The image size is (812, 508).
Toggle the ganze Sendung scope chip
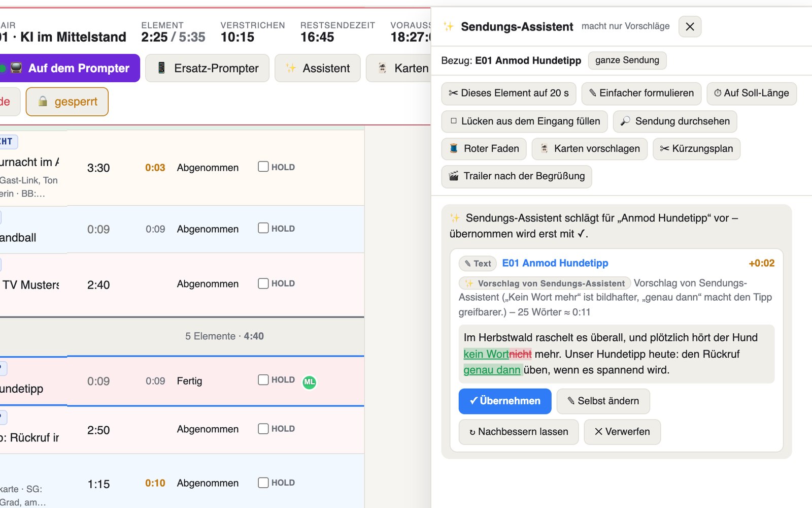click(627, 60)
